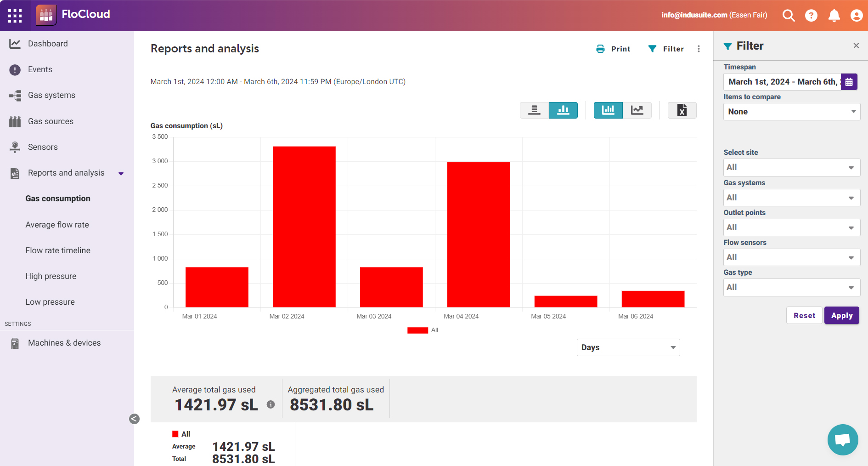Select the Sensors icon in the sidebar
Image resolution: width=868 pixels, height=466 pixels.
coord(15,147)
